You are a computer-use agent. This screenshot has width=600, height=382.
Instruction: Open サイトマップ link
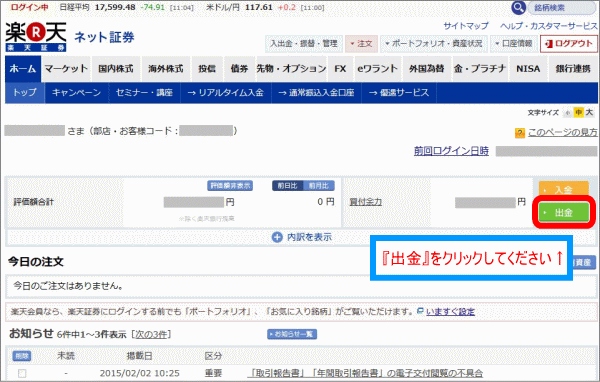click(466, 26)
